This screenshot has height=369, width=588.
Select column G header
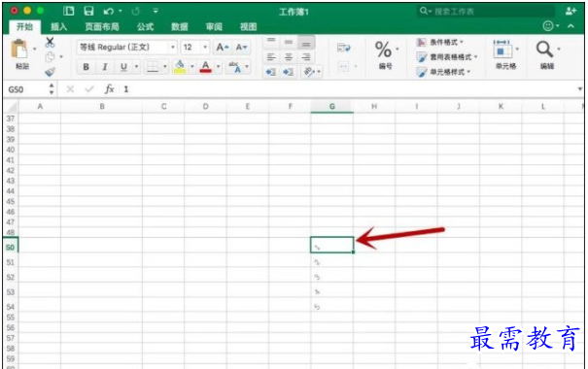tap(331, 107)
